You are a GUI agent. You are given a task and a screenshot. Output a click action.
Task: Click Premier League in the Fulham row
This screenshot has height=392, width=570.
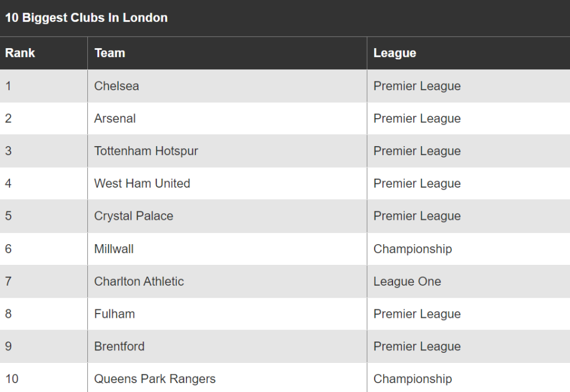pos(417,314)
